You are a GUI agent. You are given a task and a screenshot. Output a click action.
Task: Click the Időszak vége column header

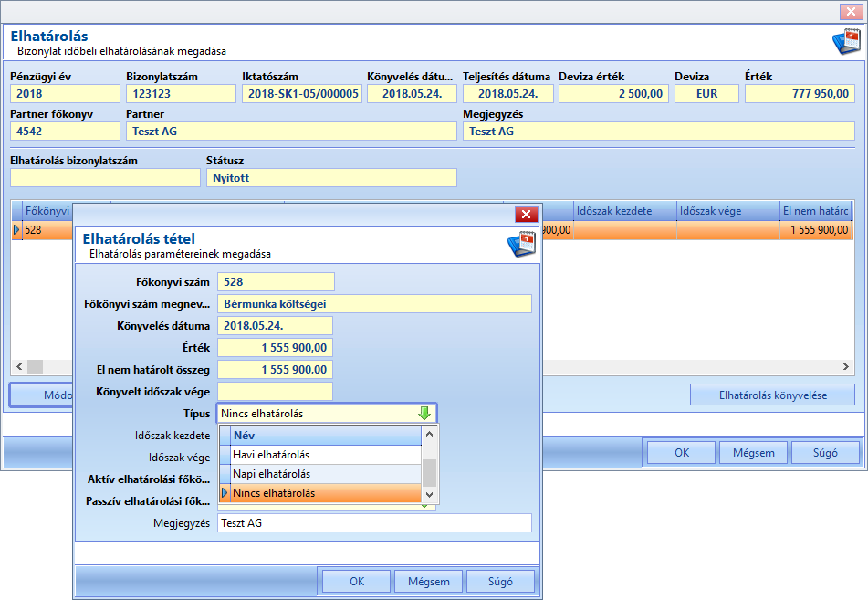click(728, 211)
